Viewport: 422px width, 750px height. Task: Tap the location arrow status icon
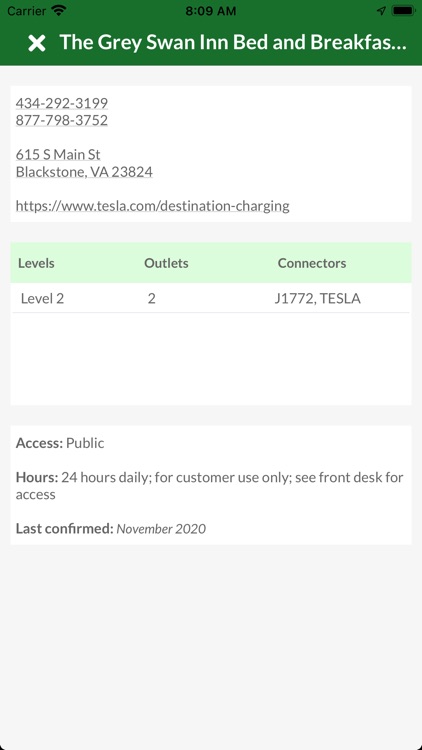pyautogui.click(x=381, y=11)
